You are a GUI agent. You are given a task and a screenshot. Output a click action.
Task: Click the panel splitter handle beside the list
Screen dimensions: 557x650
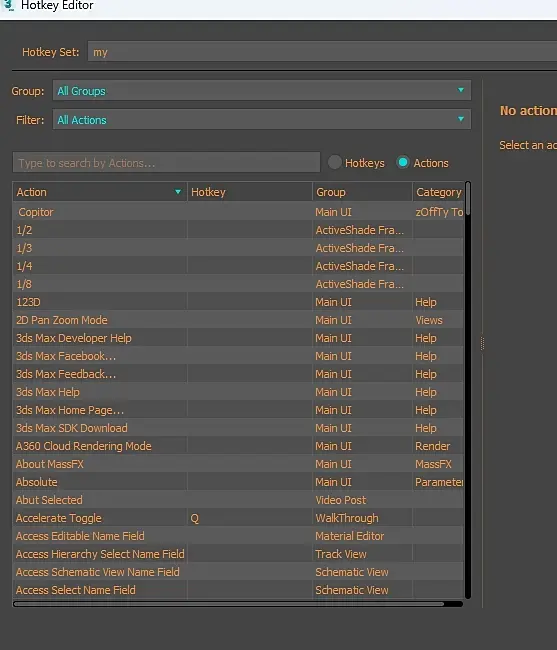point(482,344)
